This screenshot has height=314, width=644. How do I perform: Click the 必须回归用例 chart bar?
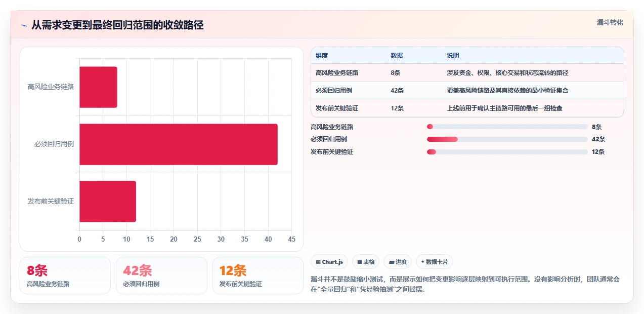[179, 144]
